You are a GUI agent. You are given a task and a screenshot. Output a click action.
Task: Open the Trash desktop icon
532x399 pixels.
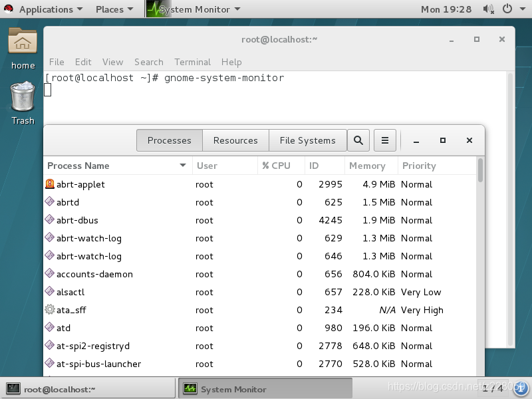23,96
